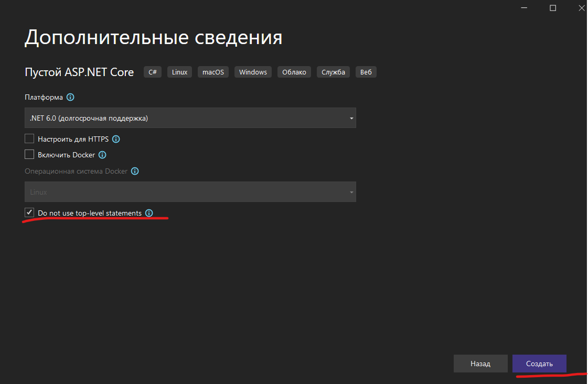The height and width of the screenshot is (384, 588).
Task: Click info icon beside Включить Docker
Action: point(102,155)
